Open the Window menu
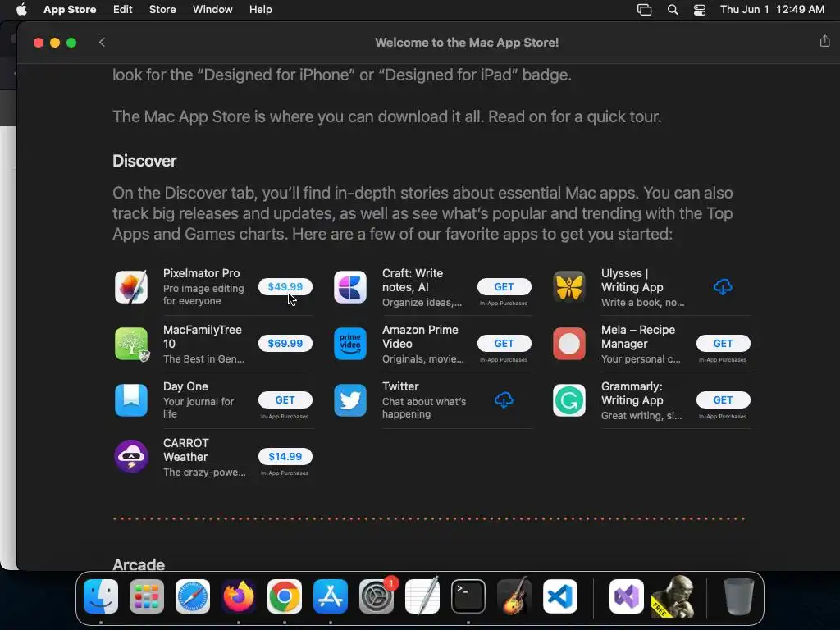840x630 pixels. [212, 10]
